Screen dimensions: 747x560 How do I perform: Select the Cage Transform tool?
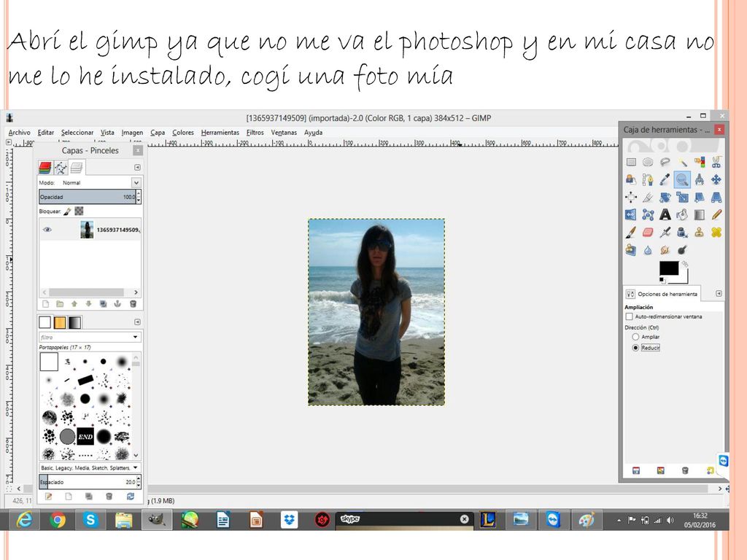click(648, 215)
